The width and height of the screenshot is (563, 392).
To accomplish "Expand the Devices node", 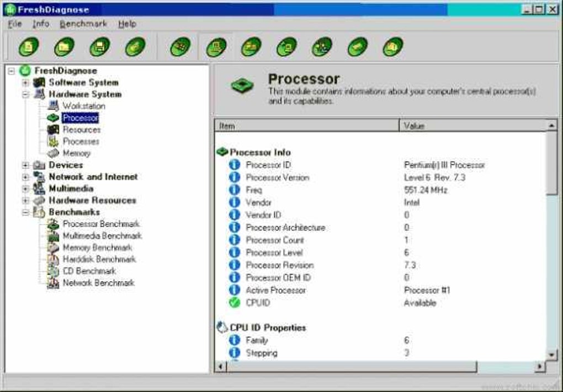I will click(25, 165).
